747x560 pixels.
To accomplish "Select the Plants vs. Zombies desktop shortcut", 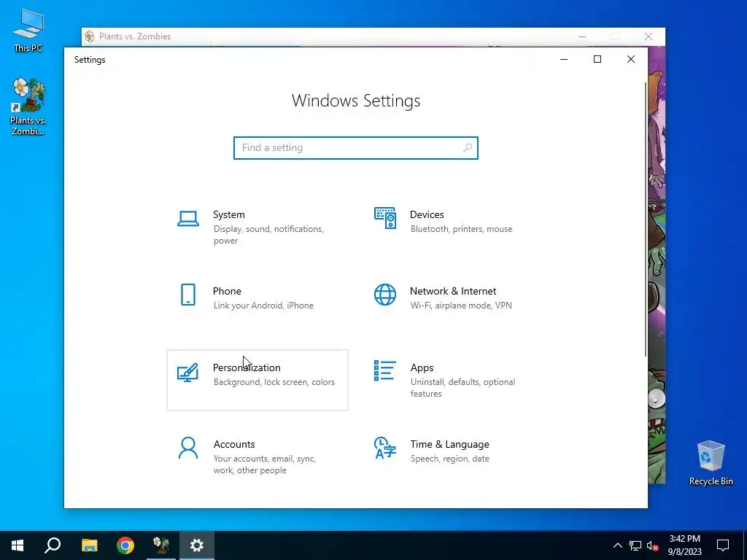I will pyautogui.click(x=28, y=106).
